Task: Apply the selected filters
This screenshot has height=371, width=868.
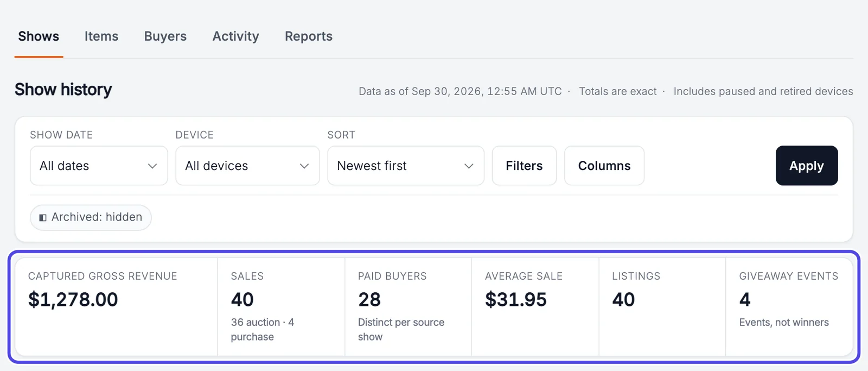Action: point(807,166)
